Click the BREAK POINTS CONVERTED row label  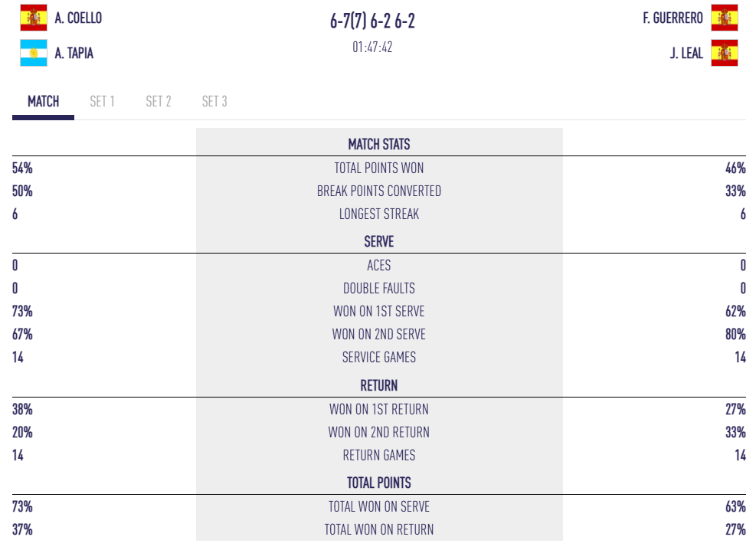click(378, 191)
